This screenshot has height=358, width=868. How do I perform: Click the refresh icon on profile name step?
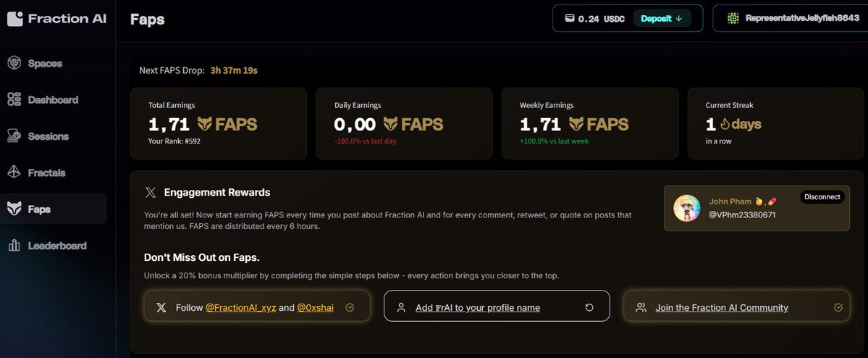pyautogui.click(x=589, y=307)
